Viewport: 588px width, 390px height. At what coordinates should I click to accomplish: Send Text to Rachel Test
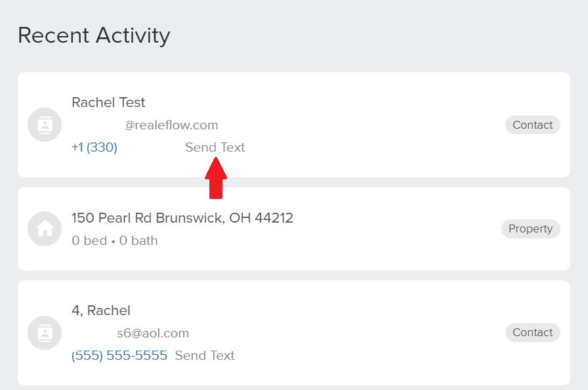[x=215, y=147]
